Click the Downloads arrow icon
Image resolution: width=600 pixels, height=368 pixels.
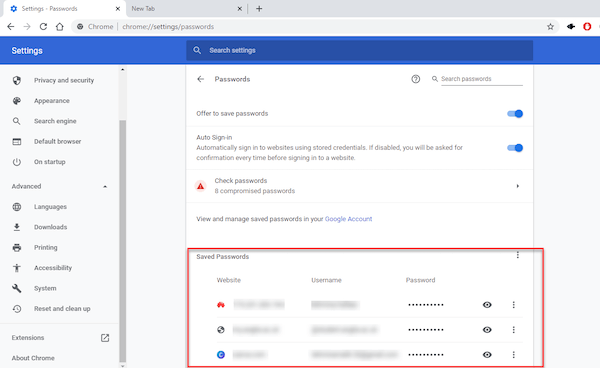pos(17,227)
